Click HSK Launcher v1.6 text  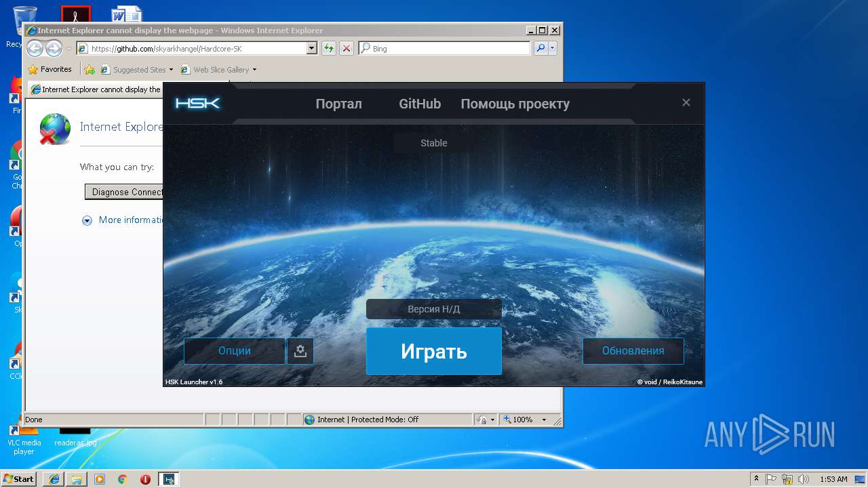click(x=194, y=382)
